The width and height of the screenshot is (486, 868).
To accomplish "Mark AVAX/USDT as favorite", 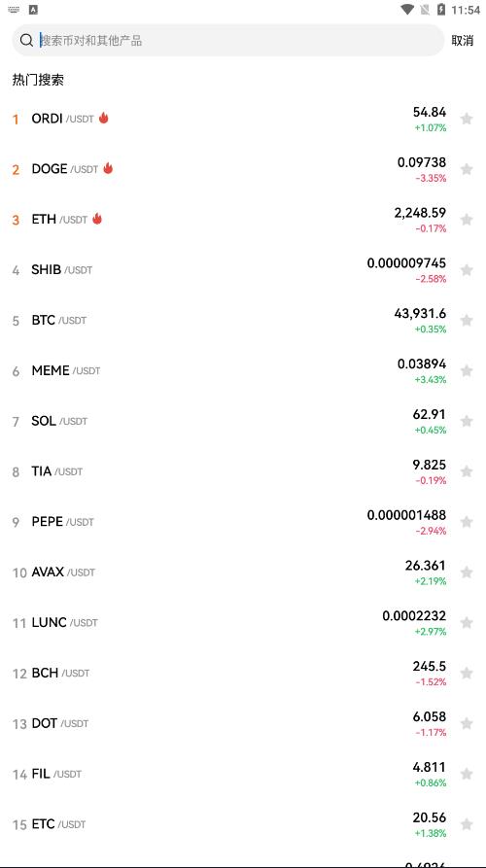I will pos(467,572).
